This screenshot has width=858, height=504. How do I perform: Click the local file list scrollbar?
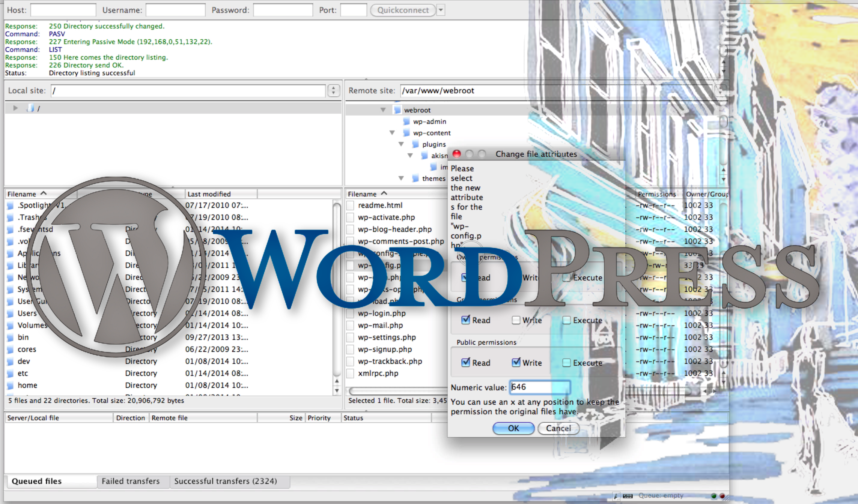(x=337, y=289)
